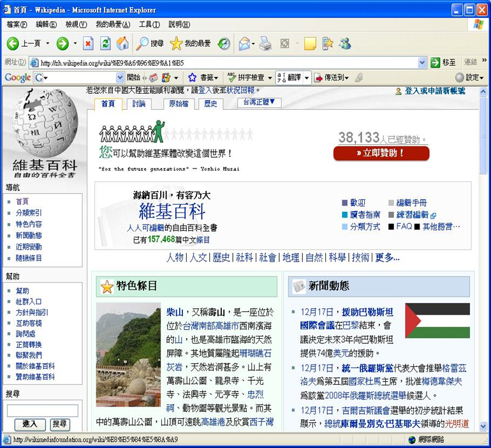
Task: Click the featured article star icon
Action: tap(106, 287)
